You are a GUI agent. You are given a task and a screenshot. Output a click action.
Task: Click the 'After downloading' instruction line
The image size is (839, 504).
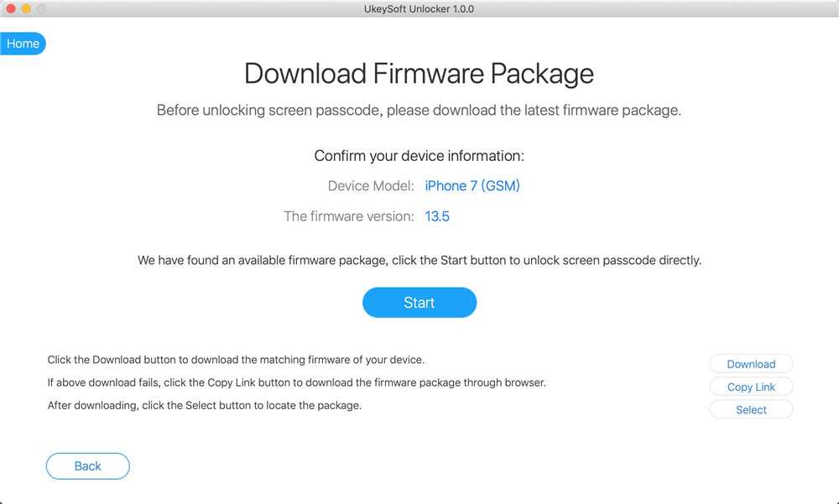[204, 405]
